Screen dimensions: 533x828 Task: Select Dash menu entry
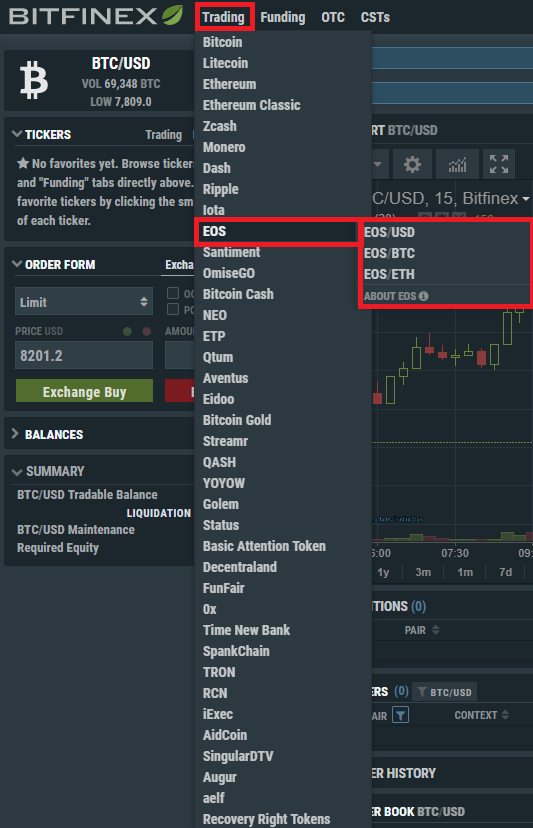pos(217,168)
